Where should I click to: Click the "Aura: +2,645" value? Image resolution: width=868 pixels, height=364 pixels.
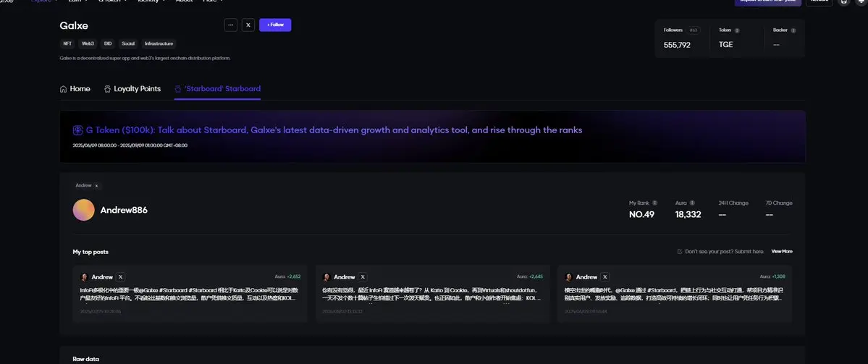tap(530, 276)
